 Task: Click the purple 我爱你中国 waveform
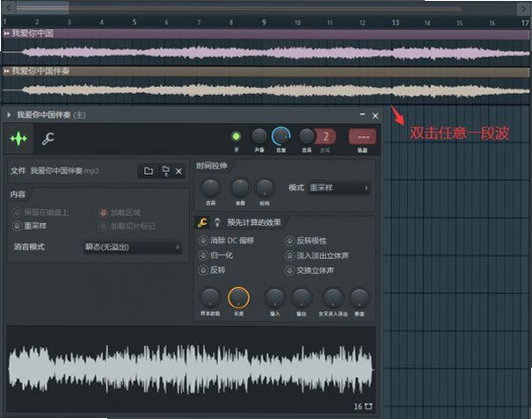(x=266, y=53)
